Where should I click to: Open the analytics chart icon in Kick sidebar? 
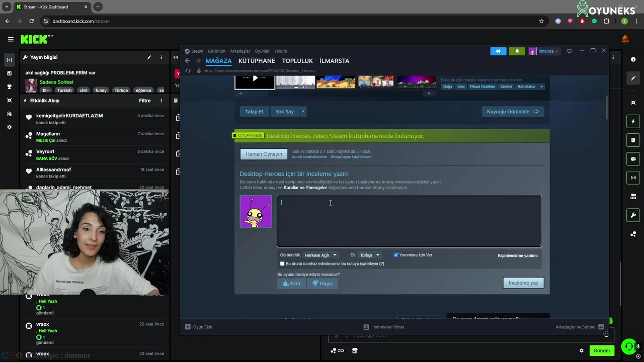pyautogui.click(x=9, y=73)
